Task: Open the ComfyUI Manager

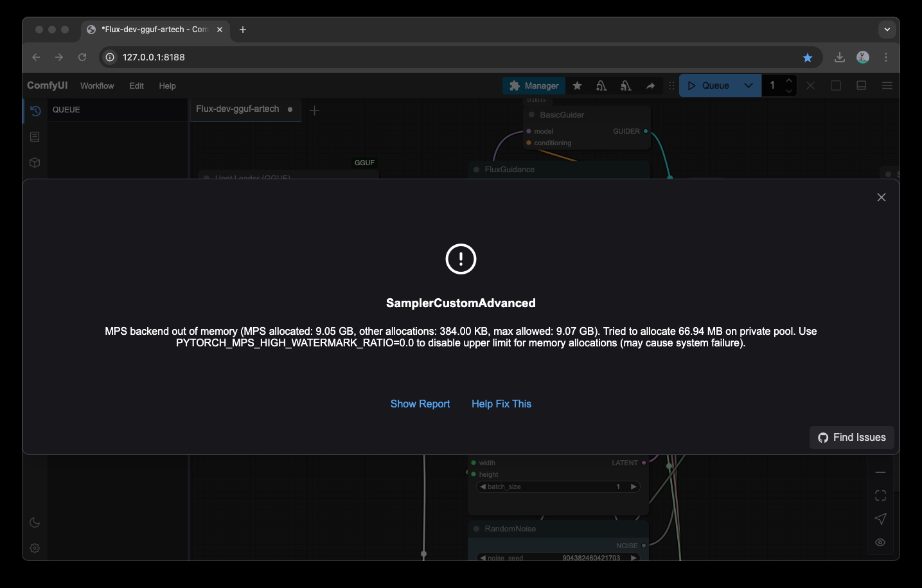Action: [534, 85]
